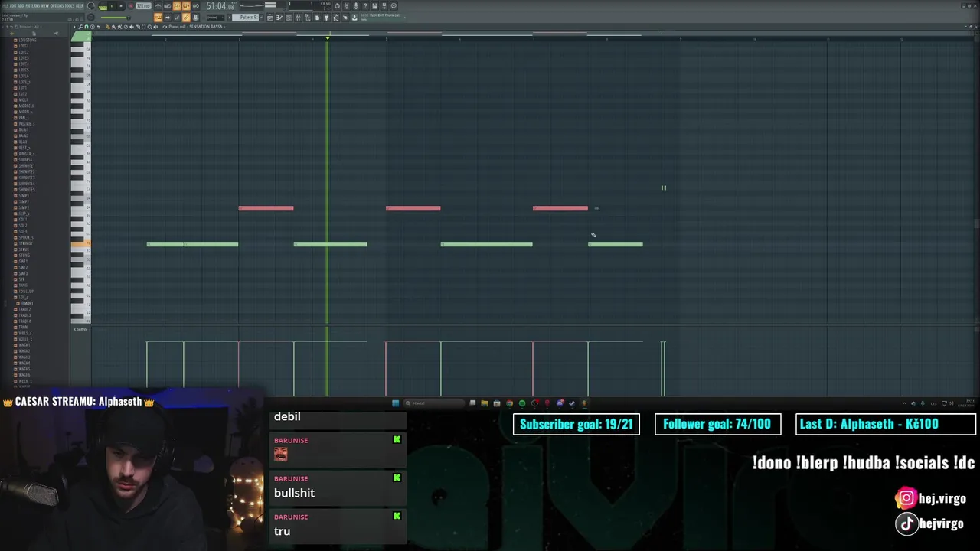Click the piano roll vertical scrollbar
This screenshot has height=551, width=980.
976,223
